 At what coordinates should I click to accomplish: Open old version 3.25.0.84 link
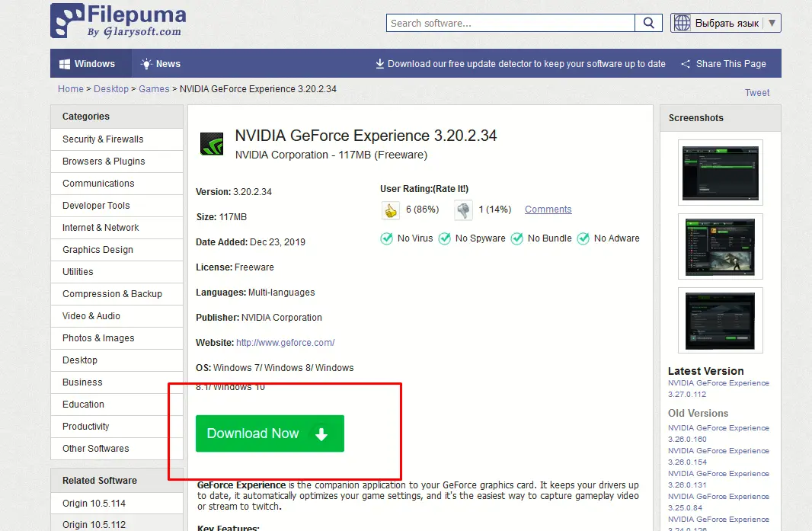click(718, 502)
